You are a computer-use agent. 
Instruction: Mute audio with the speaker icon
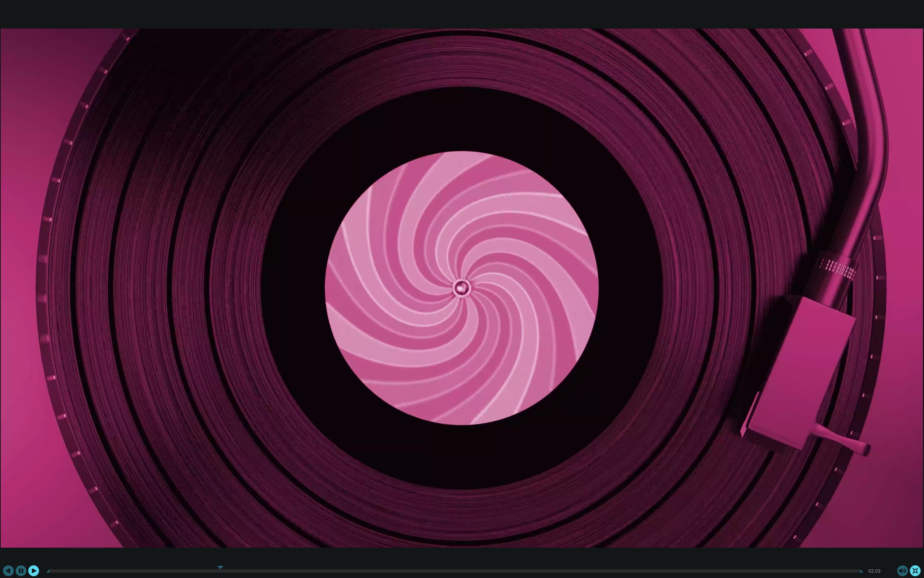(903, 571)
